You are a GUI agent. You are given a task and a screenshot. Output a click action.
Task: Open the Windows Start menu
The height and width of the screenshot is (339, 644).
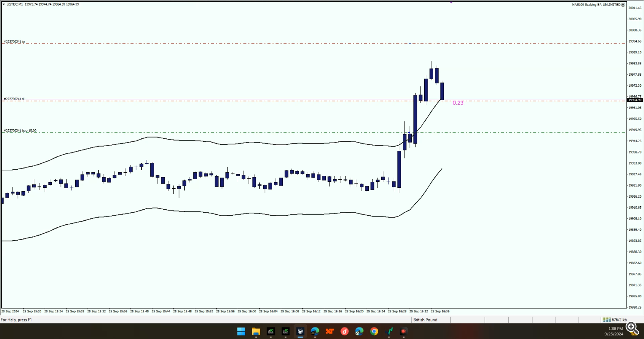pyautogui.click(x=241, y=331)
